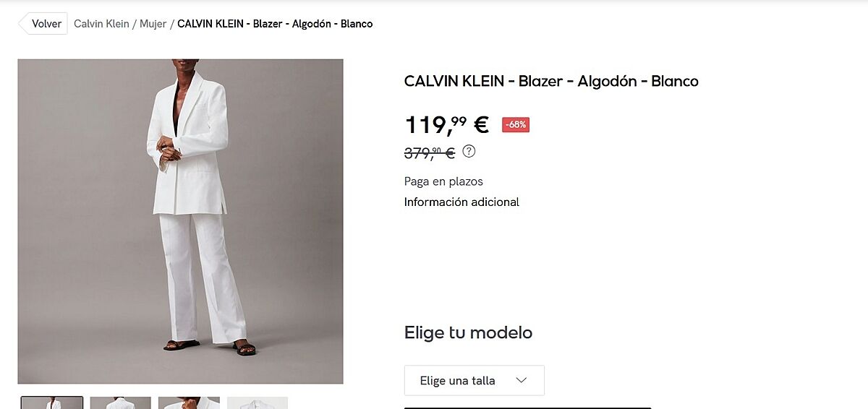868x409 pixels.
Task: Click the current product breadcrumb text
Action: pos(275,24)
